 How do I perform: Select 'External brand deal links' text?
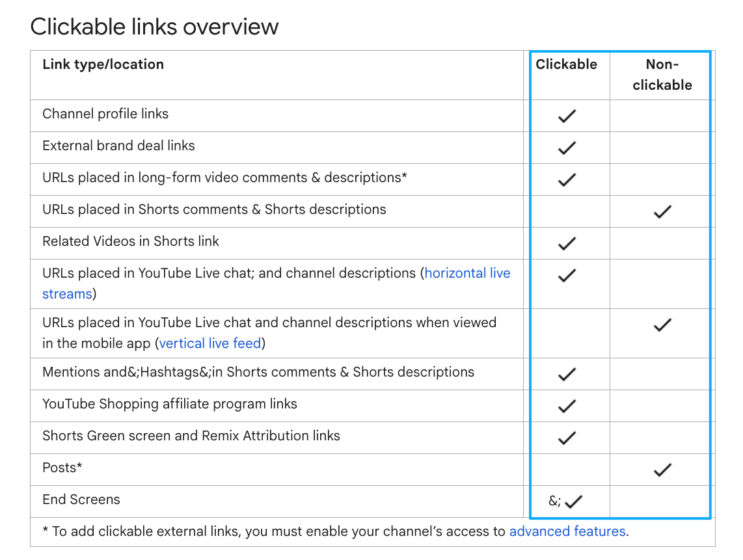[x=118, y=146]
